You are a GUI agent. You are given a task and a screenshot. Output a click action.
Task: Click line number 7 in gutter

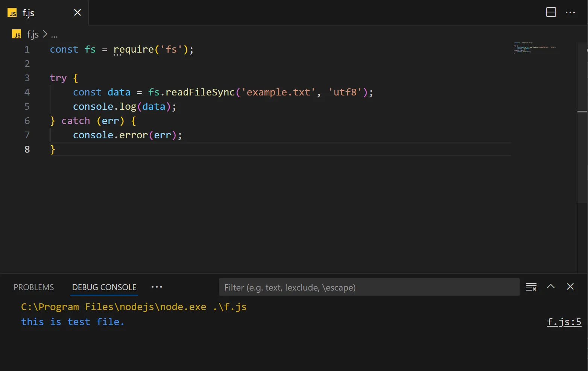pos(27,135)
